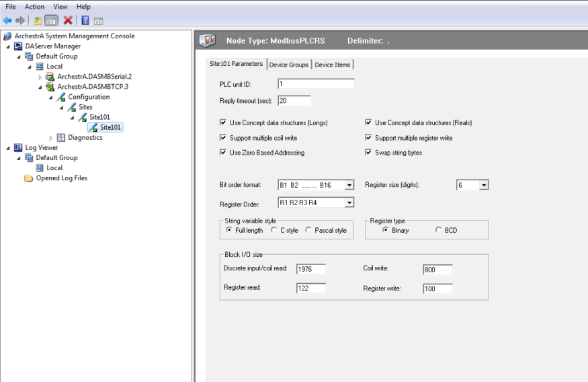Open the Register size (digits) dropdown
The height and width of the screenshot is (382, 588).
coord(484,185)
